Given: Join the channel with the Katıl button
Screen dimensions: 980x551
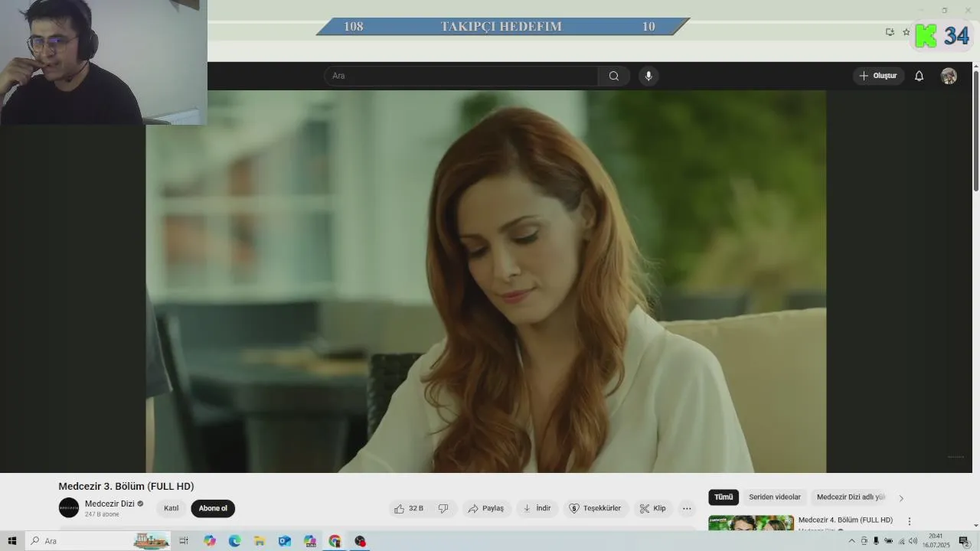Looking at the screenshot, I should pos(171,508).
